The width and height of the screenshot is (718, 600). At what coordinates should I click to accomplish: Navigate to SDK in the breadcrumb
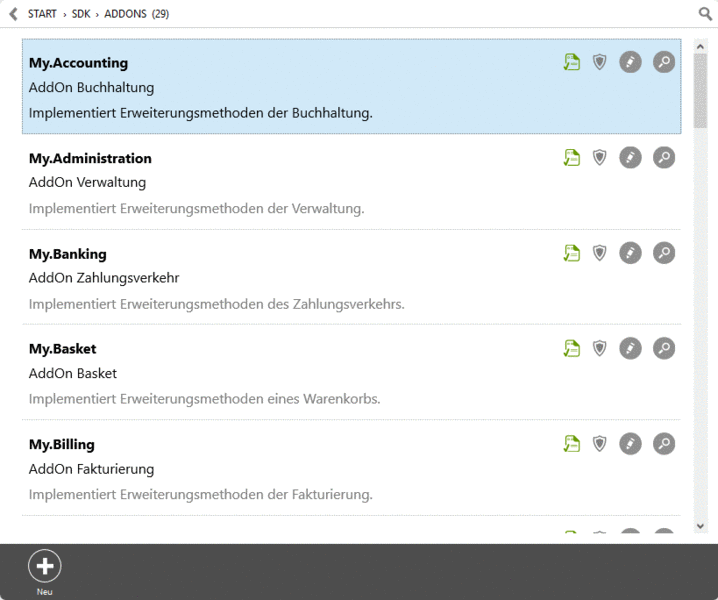pyautogui.click(x=81, y=14)
